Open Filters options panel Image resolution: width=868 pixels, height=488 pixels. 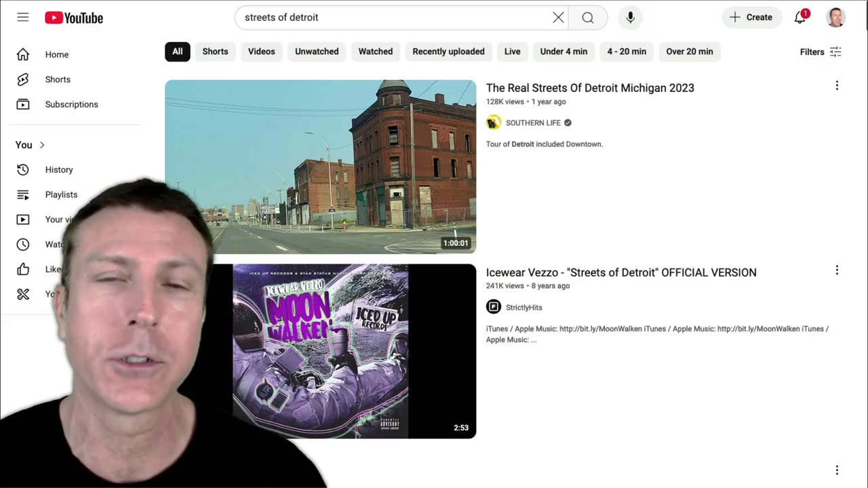[821, 52]
